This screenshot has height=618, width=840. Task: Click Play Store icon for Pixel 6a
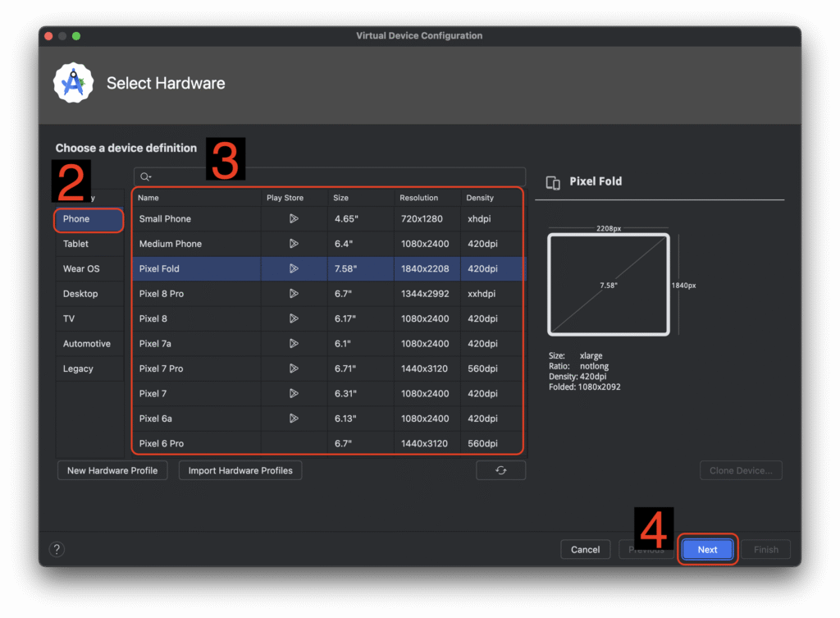tap(294, 419)
